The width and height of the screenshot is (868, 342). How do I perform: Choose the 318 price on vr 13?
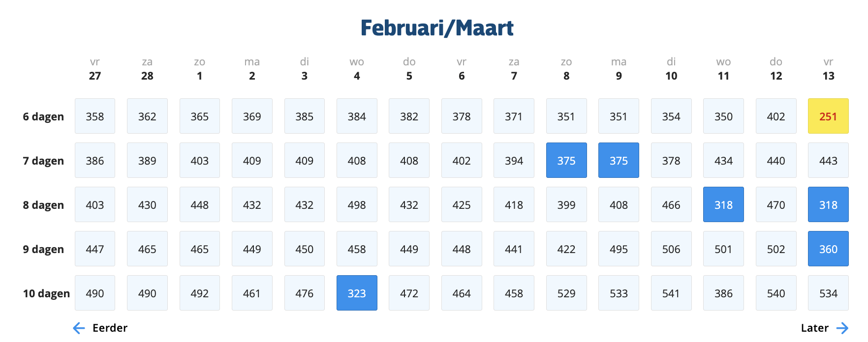[x=828, y=205]
